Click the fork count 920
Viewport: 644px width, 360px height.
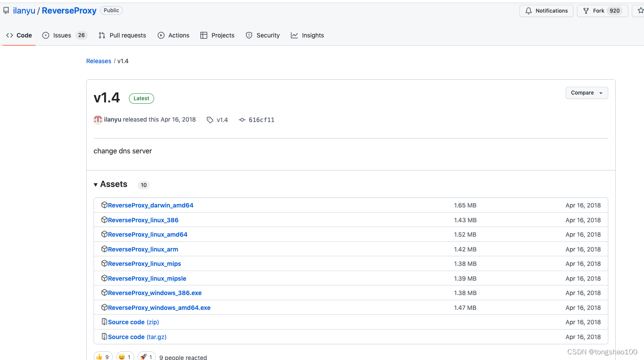(x=614, y=11)
